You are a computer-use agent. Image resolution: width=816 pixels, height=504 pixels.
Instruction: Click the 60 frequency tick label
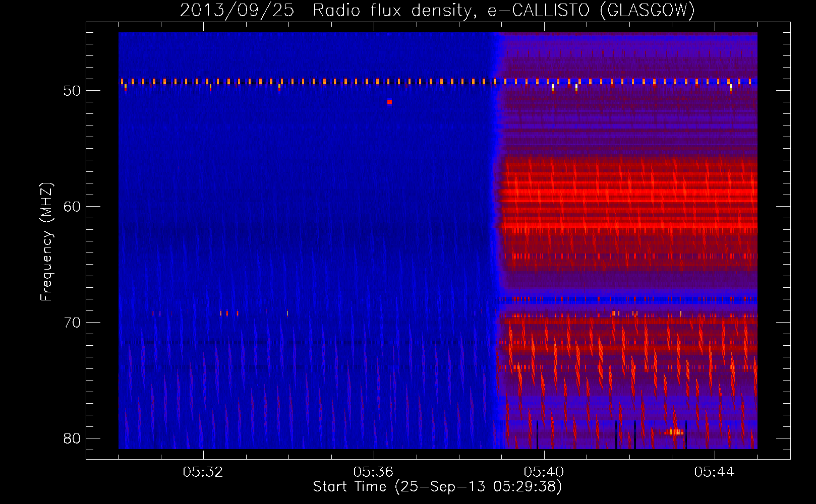[x=72, y=207]
